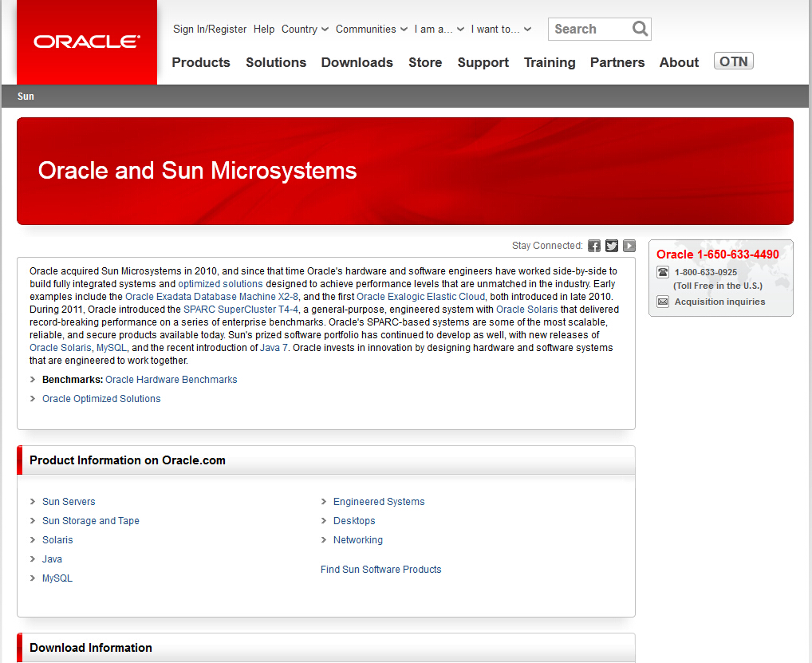Screen dimensions: 812x663
Task: Open the Engineered Systems link
Action: [x=379, y=501]
